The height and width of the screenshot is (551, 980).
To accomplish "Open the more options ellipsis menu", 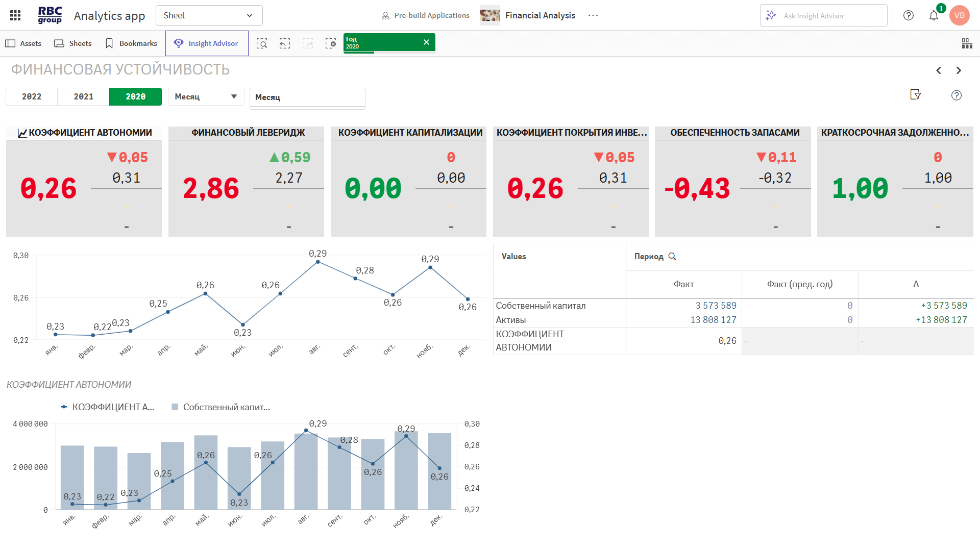I will click(x=593, y=15).
